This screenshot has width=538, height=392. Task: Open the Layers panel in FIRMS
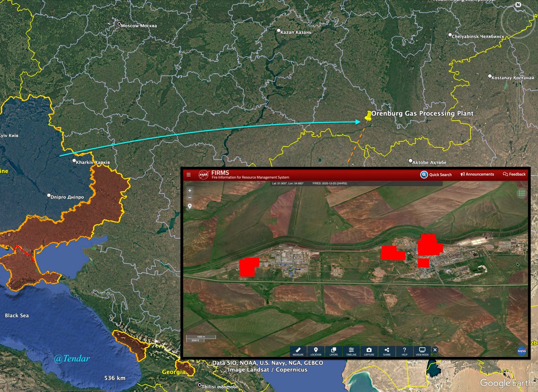(x=333, y=351)
